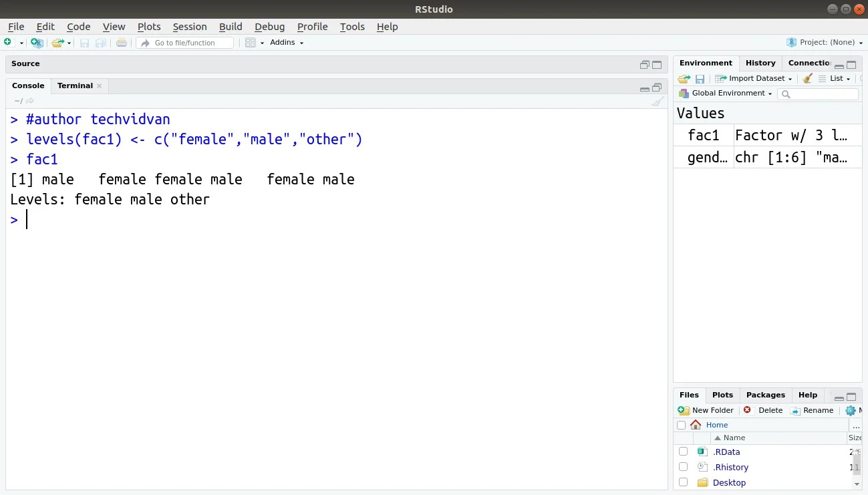This screenshot has height=495, width=868.
Task: Open the Addins dropdown
Action: pos(287,43)
